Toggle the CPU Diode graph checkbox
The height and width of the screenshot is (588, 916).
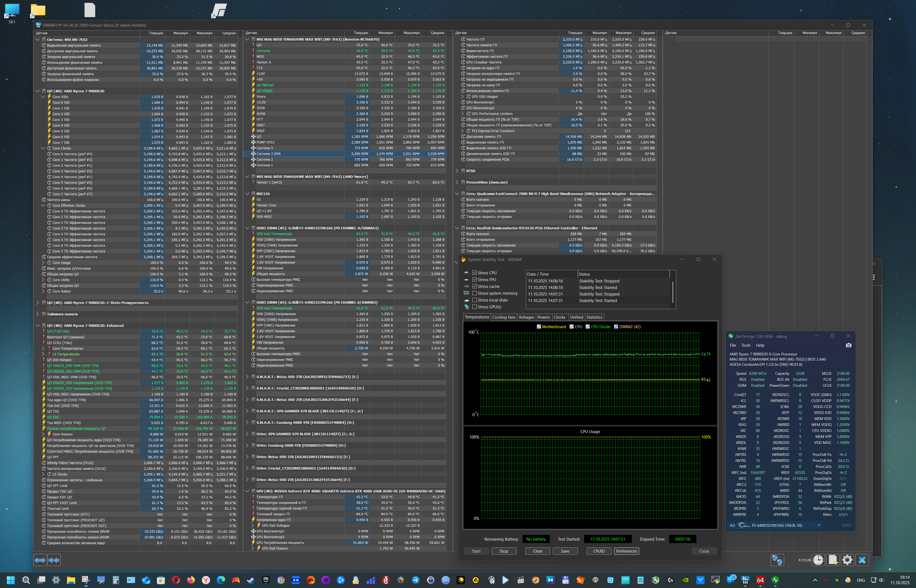click(588, 327)
